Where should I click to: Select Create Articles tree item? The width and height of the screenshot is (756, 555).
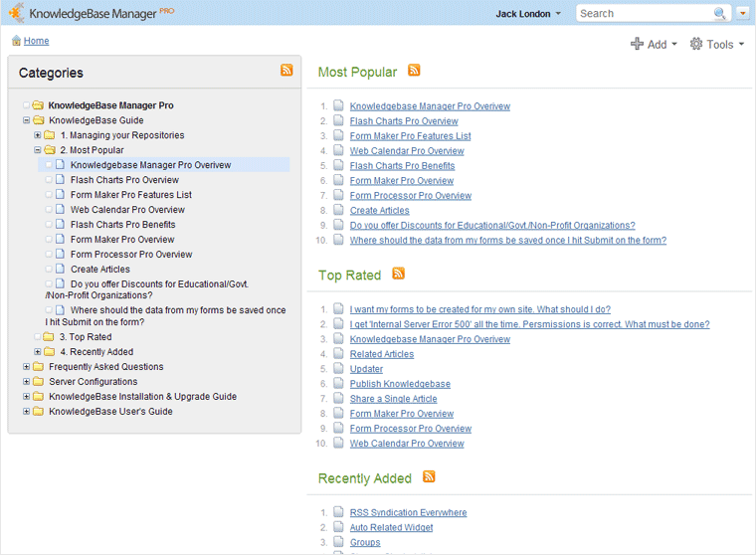pos(100,270)
